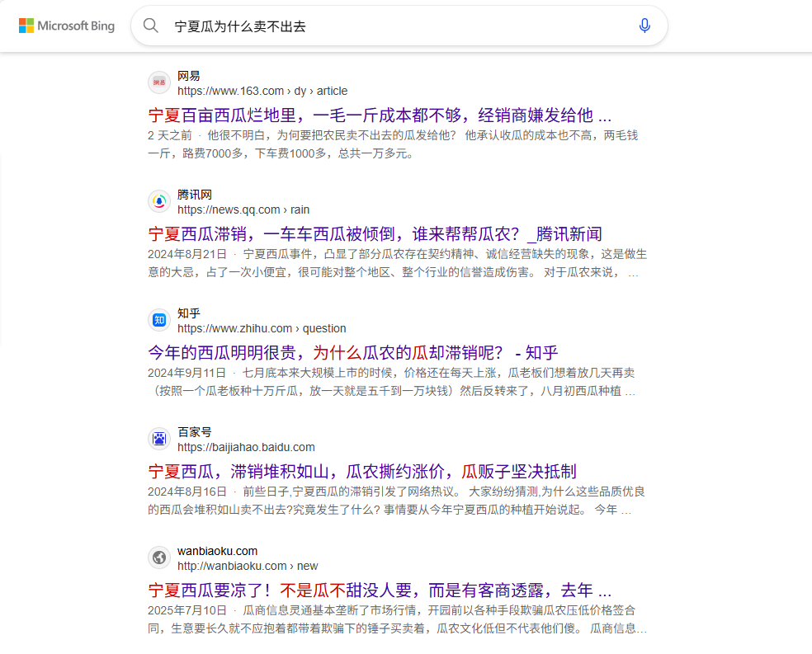812x654 pixels.
Task: Click the Microsoft Bing logo
Action: click(67, 26)
